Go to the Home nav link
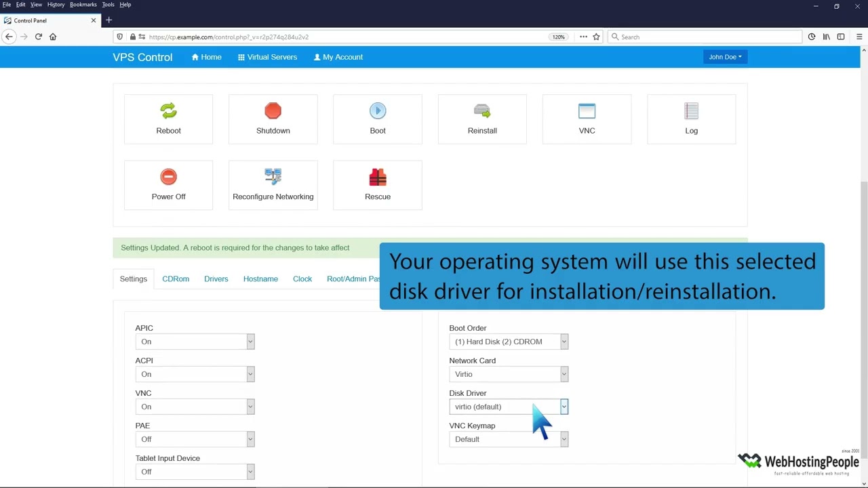The width and height of the screenshot is (868, 488). tap(206, 57)
